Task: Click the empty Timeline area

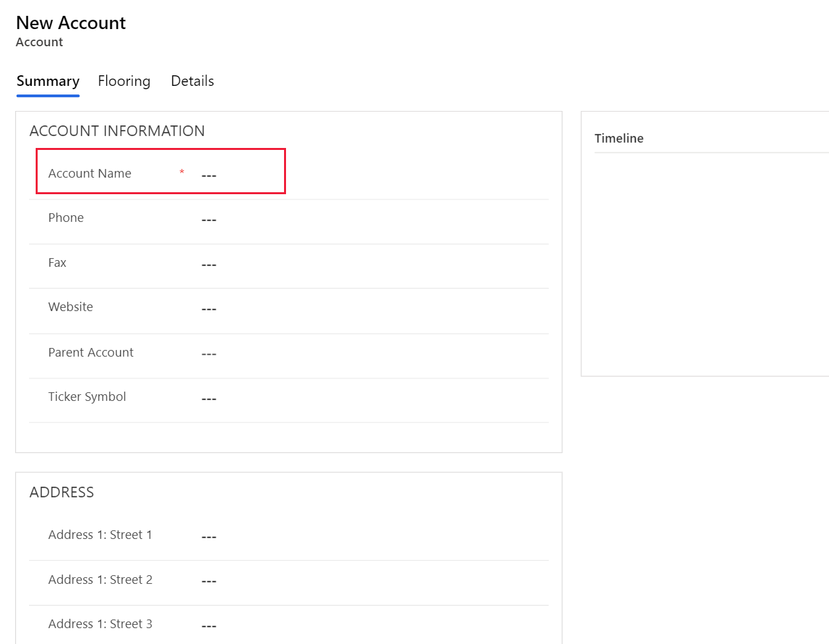Action: point(700,264)
